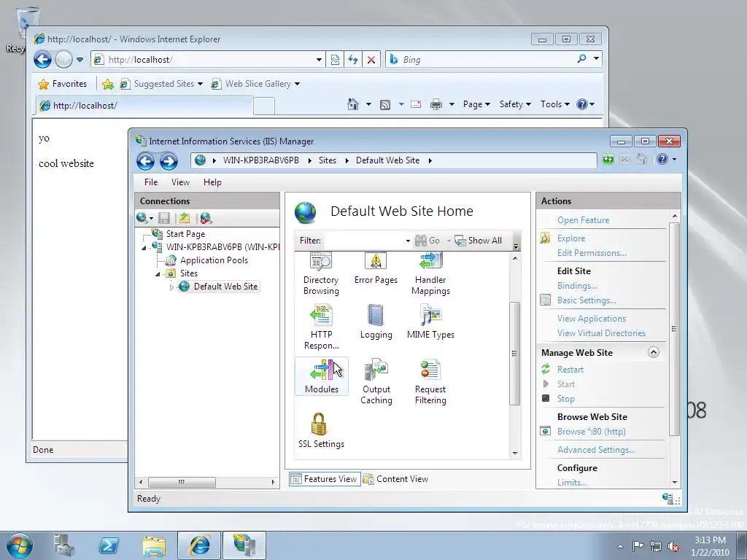The image size is (747, 560).
Task: Click the Bindings... action link
Action: coord(577,286)
